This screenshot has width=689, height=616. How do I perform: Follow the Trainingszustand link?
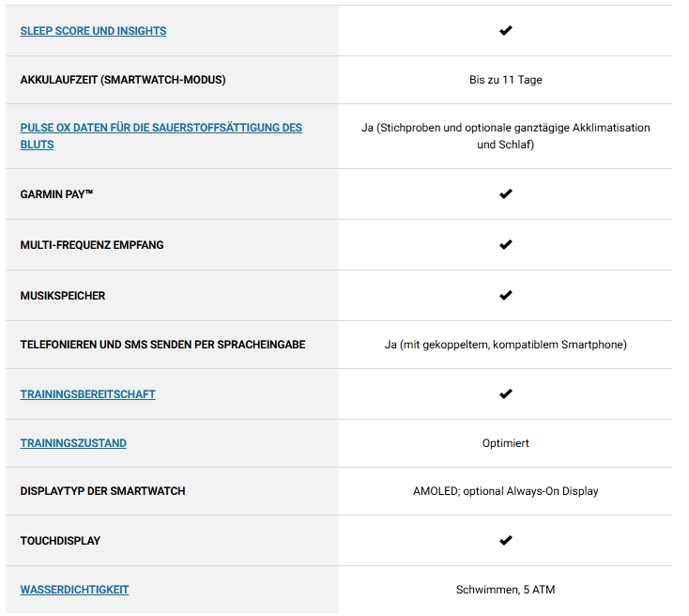(73, 443)
